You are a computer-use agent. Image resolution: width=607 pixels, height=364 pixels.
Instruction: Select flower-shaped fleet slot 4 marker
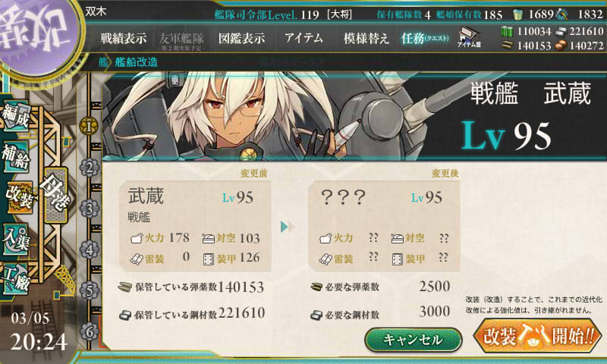pos(90,250)
